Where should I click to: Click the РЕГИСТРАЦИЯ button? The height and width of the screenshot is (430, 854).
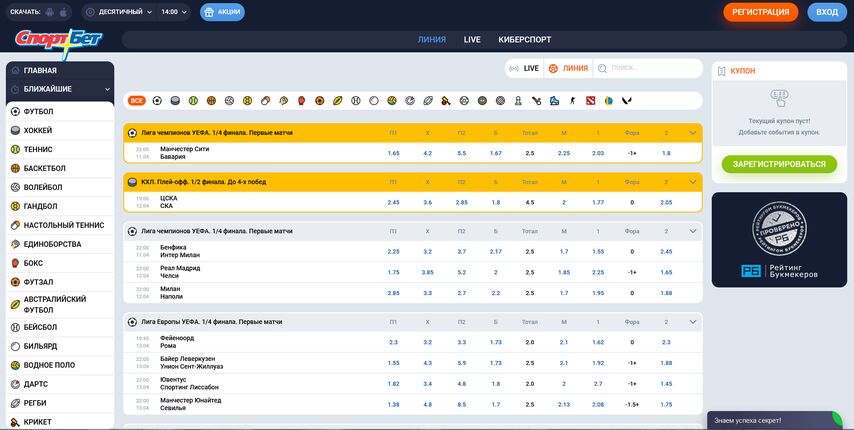point(761,12)
